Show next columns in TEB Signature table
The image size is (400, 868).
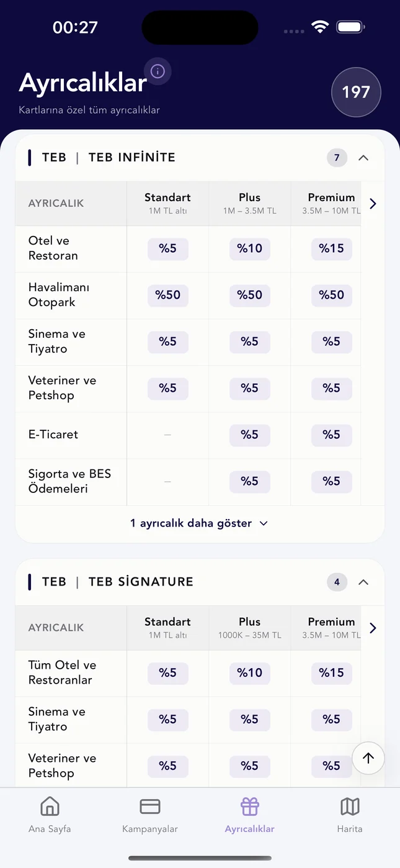point(373,628)
